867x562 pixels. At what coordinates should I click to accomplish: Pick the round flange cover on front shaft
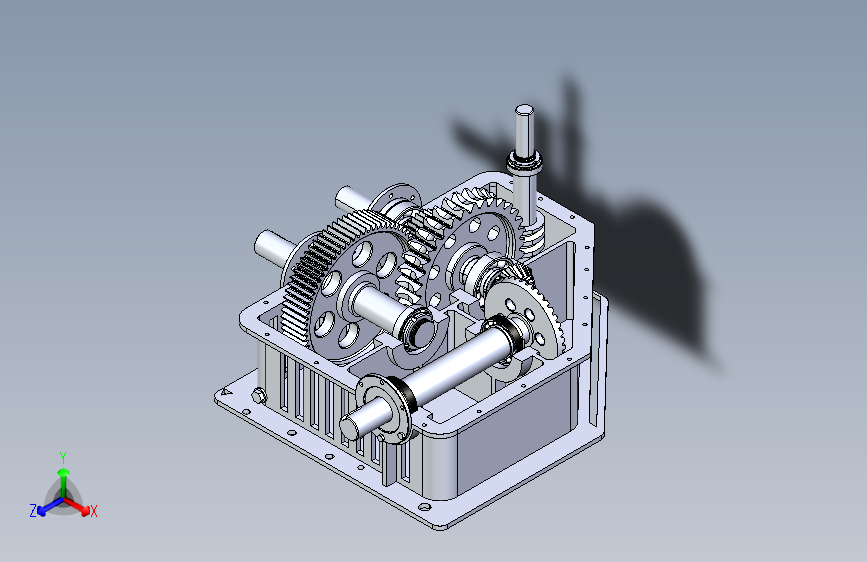click(x=385, y=408)
